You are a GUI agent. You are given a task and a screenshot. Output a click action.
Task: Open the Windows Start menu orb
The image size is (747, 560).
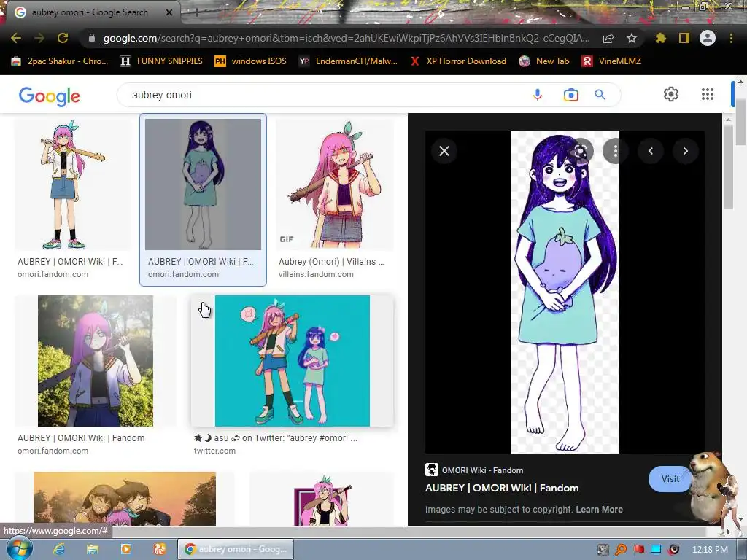20,549
